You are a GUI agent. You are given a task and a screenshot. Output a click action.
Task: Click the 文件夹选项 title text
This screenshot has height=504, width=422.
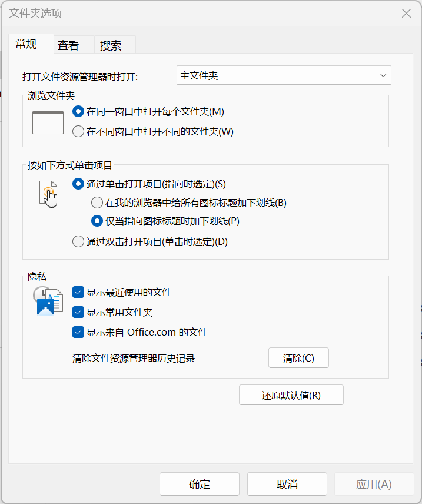[x=35, y=13]
